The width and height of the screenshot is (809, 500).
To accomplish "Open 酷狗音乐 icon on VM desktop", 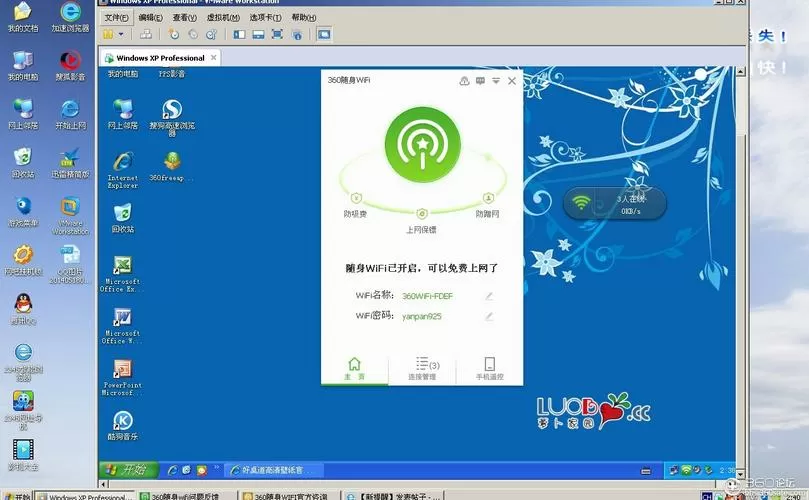I will (123, 425).
